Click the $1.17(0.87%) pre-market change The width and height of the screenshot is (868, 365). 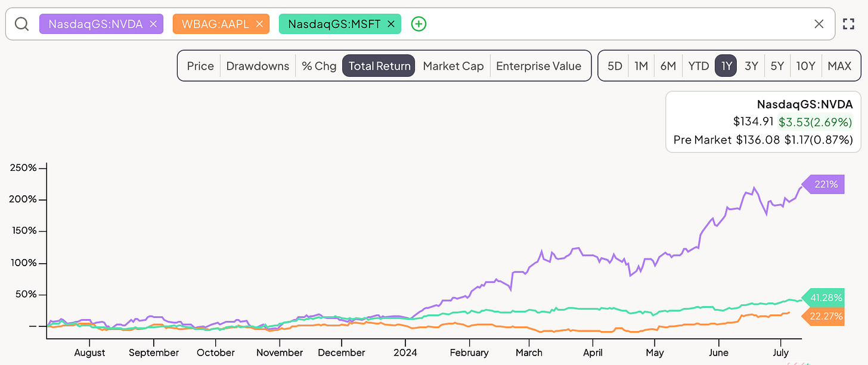pos(819,140)
